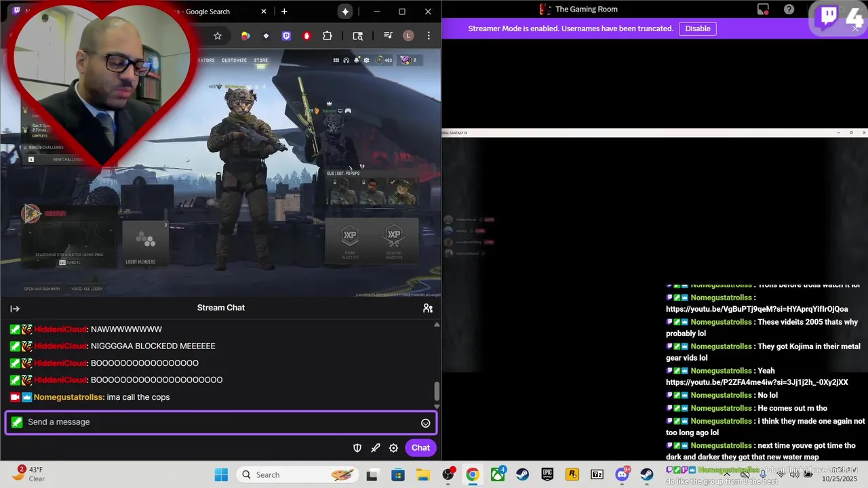Send message with the Chat button

pos(420,447)
